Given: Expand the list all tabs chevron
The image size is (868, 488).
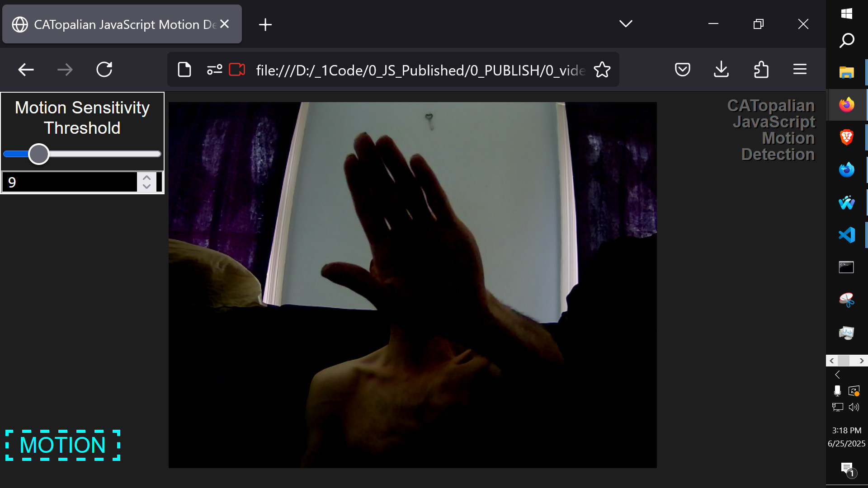Looking at the screenshot, I should click(626, 23).
